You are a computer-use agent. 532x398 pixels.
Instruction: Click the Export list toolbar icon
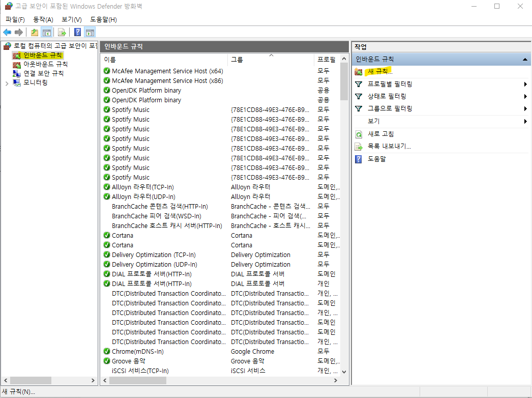[62, 32]
